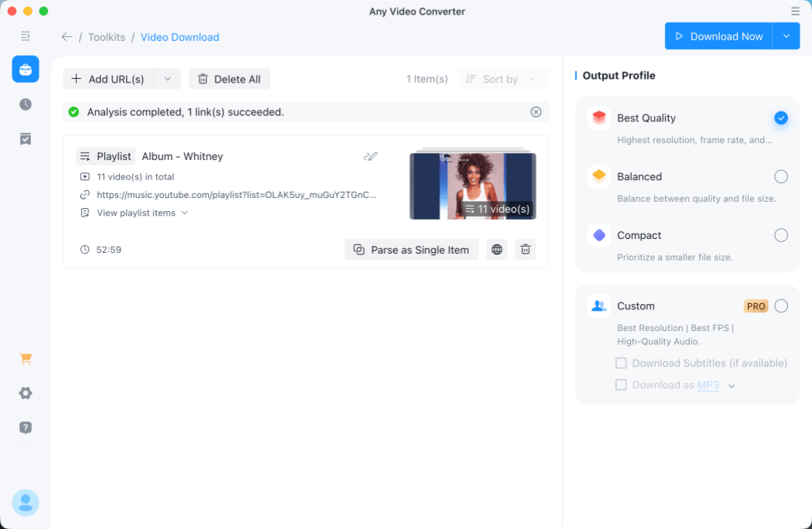Click the user account avatar
Image resolution: width=812 pixels, height=529 pixels.
pyautogui.click(x=26, y=503)
